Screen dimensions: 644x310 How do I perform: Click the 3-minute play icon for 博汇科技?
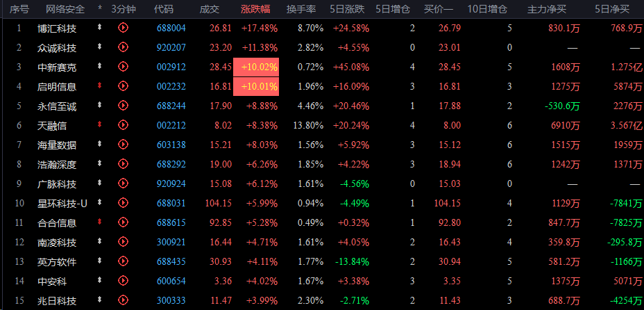coord(124,28)
